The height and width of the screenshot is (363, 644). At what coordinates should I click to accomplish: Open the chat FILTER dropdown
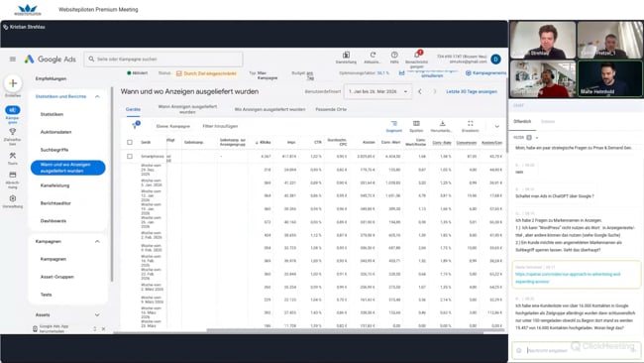pyautogui.click(x=526, y=137)
